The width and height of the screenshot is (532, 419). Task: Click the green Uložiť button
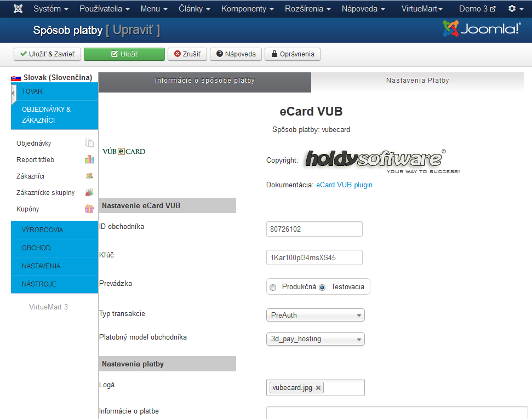(x=124, y=54)
